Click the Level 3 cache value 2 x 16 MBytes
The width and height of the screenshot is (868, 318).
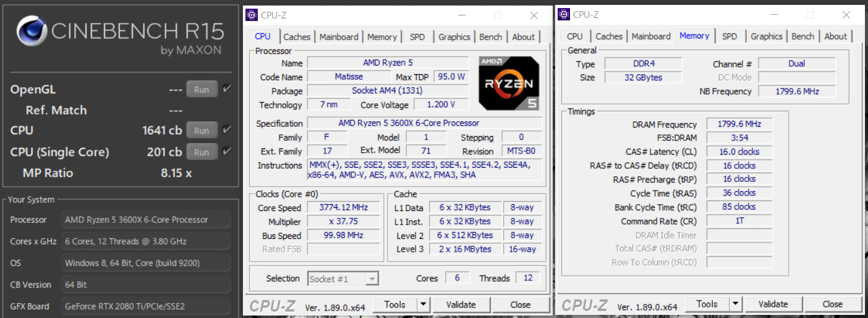(465, 249)
